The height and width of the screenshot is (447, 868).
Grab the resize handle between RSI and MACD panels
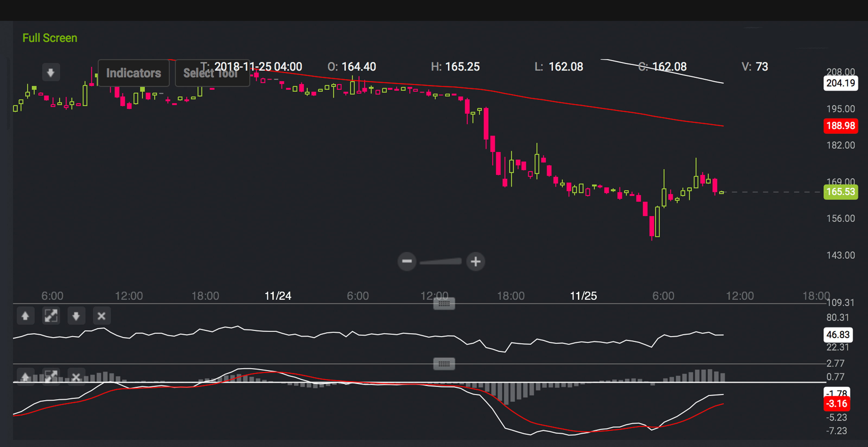(444, 364)
